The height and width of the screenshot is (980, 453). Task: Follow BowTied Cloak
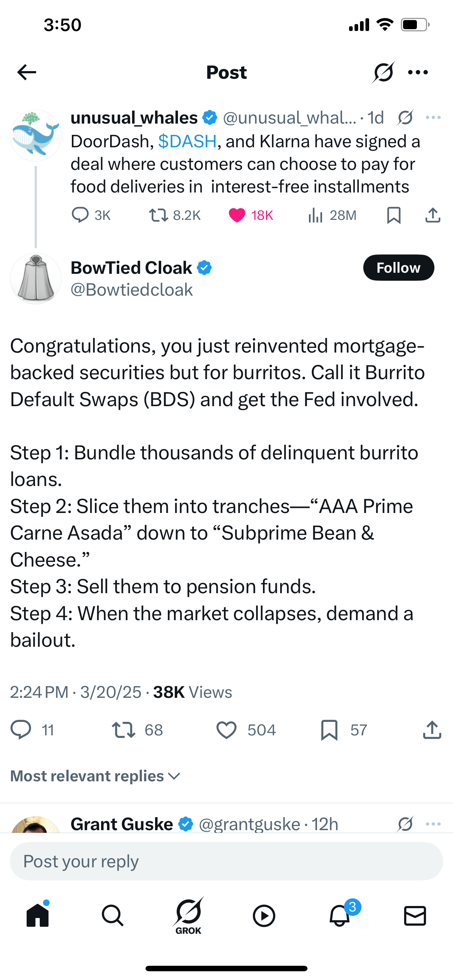398,268
